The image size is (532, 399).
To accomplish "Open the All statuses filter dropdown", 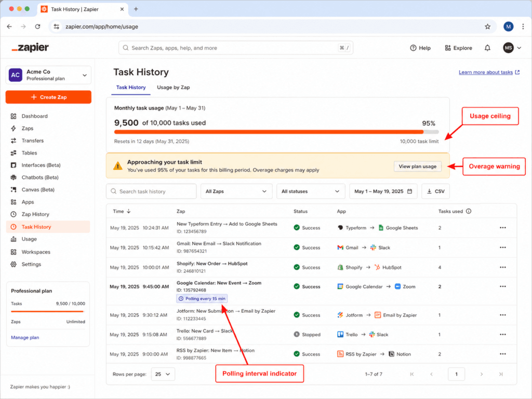I will 311,191.
